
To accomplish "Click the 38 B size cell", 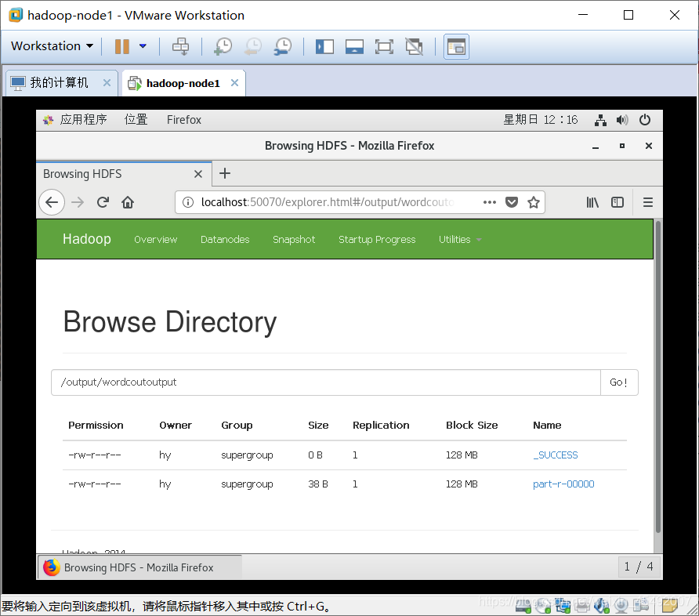I will [x=318, y=484].
